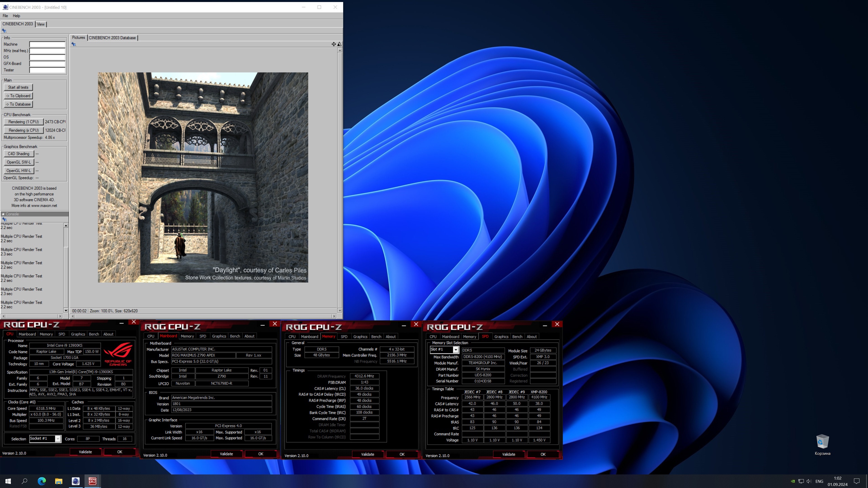Open Graphics tab in CPU-Z Memory window

point(360,337)
